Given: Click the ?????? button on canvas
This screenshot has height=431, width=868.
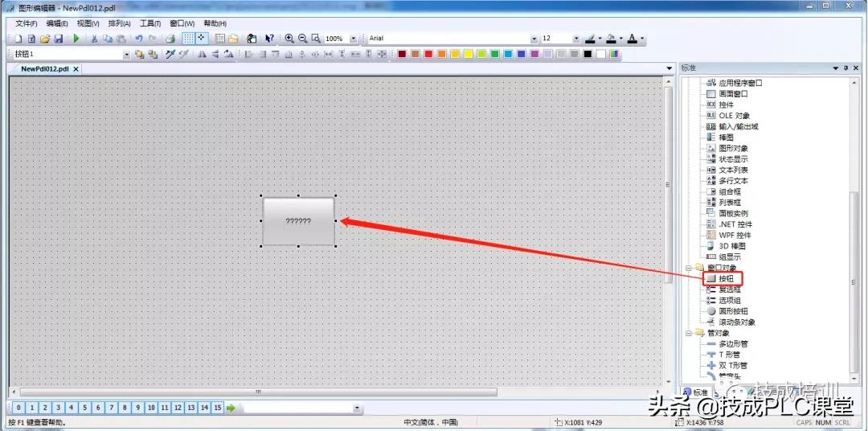Looking at the screenshot, I should [298, 221].
